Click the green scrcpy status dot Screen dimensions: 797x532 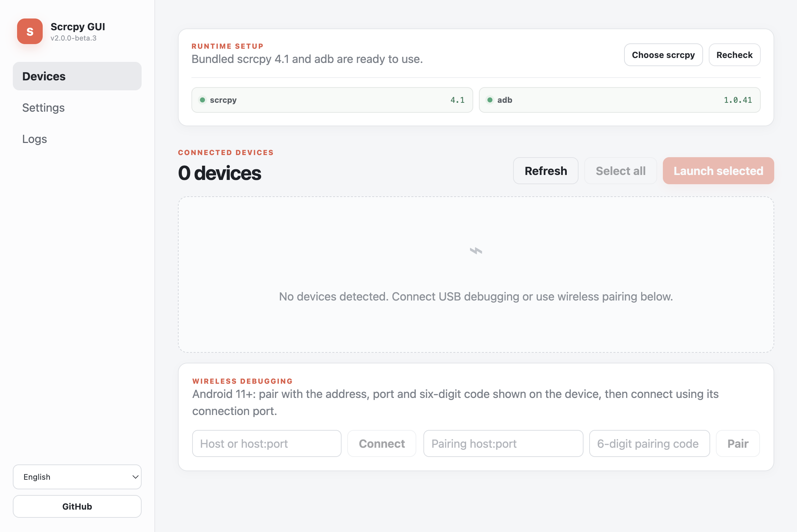coord(202,100)
